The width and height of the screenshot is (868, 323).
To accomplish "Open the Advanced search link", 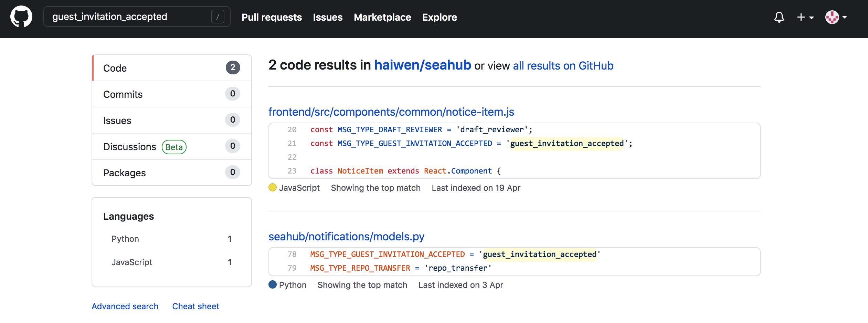I will click(125, 306).
